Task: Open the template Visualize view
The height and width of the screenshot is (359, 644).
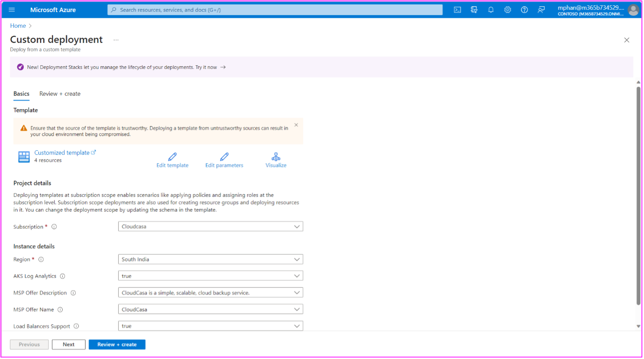Action: coord(276,157)
